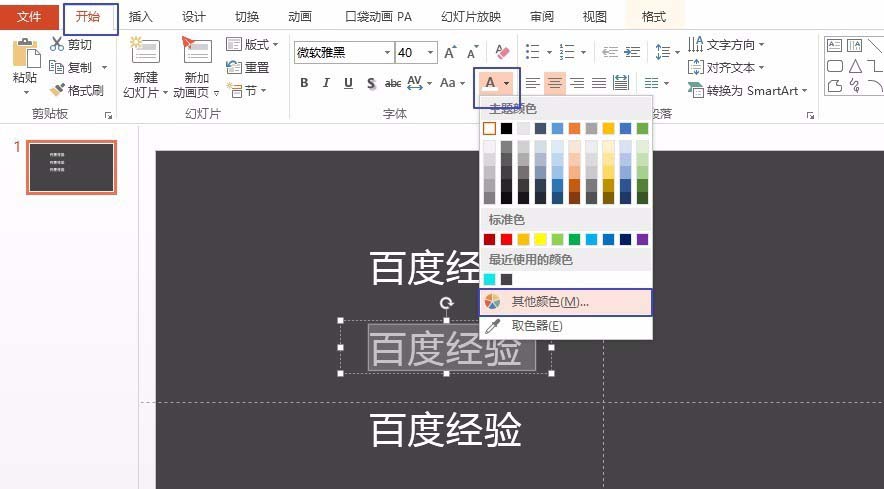Screen dimensions: 884x489
Task: Decrease font size with small A
Action: [472, 52]
